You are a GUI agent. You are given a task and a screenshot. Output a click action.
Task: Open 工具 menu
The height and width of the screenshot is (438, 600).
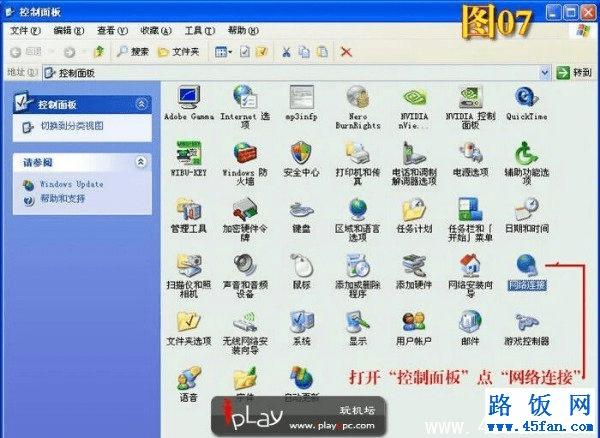pyautogui.click(x=199, y=31)
